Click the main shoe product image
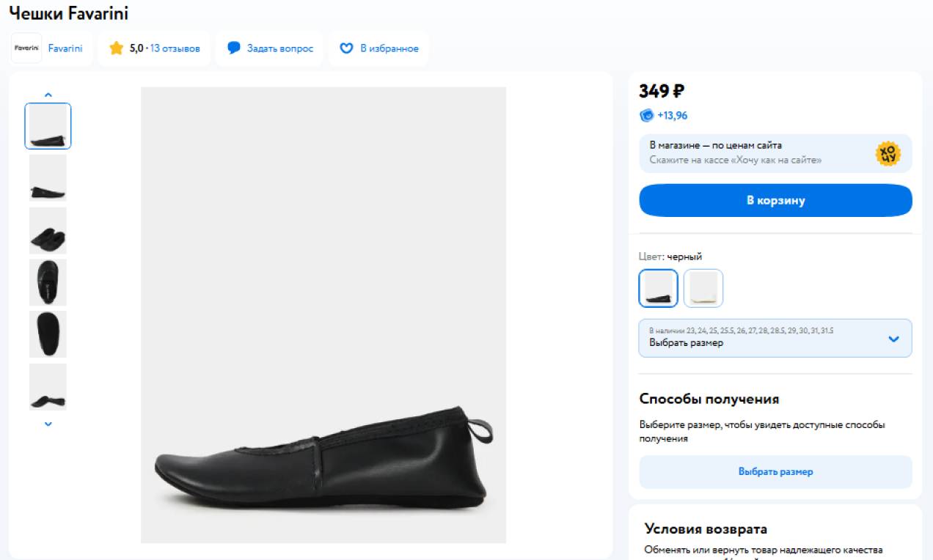Viewport: 933px width, 560px height. 323,315
